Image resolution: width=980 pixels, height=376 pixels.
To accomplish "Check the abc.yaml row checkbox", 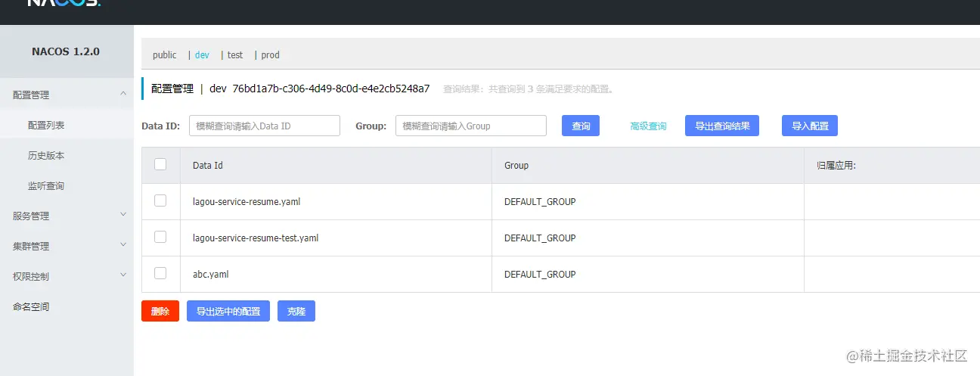I will [x=160, y=273].
